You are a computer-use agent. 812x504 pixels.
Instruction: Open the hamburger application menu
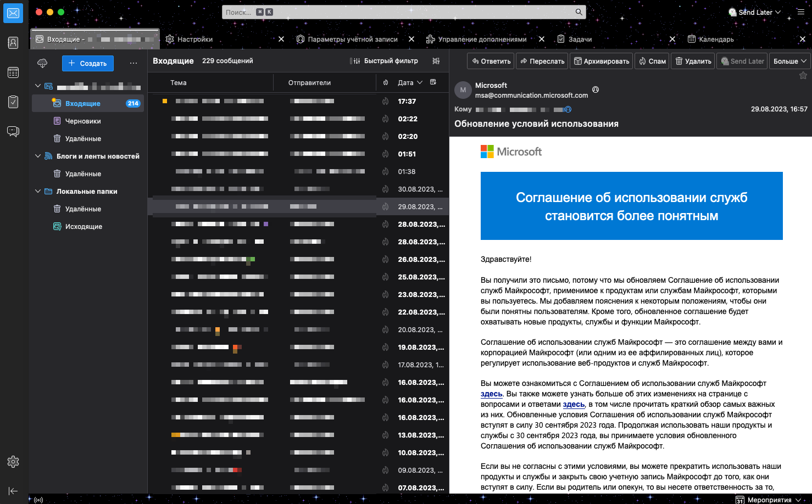(x=801, y=12)
